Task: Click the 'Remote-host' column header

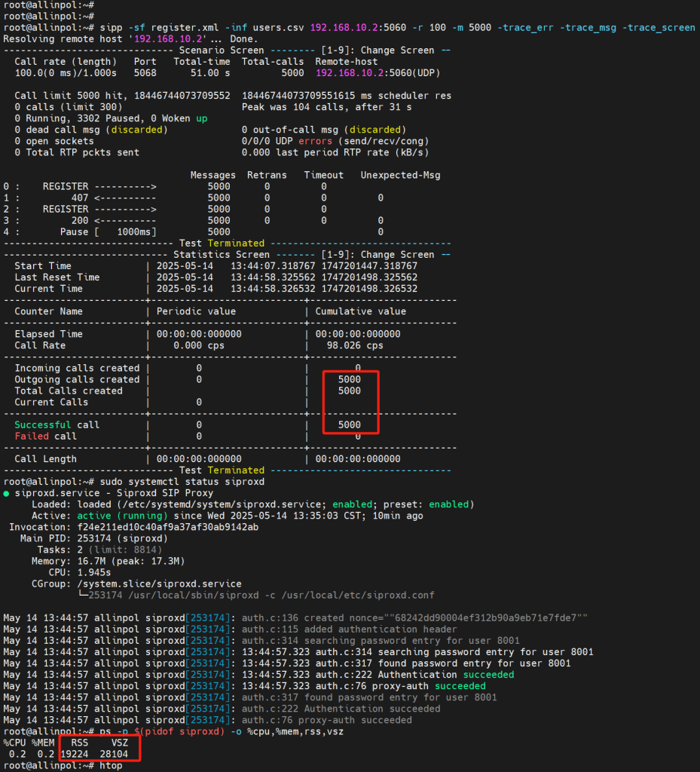Action: coord(347,62)
